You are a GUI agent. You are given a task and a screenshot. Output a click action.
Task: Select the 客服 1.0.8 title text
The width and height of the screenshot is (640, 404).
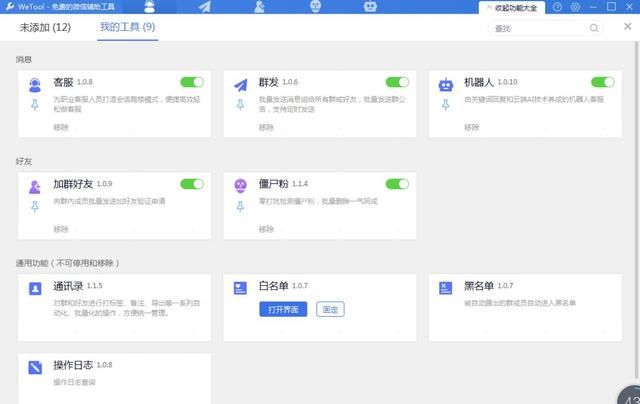73,82
